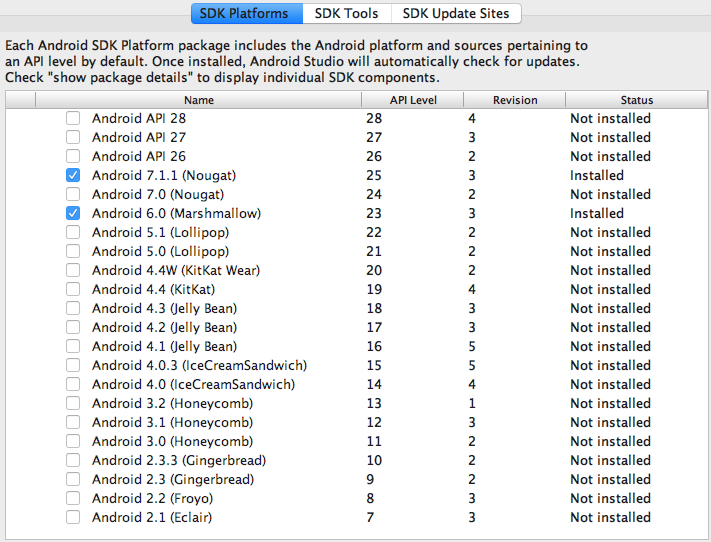This screenshot has width=711, height=542.
Task: Click API level cell '7'
Action: click(x=370, y=518)
